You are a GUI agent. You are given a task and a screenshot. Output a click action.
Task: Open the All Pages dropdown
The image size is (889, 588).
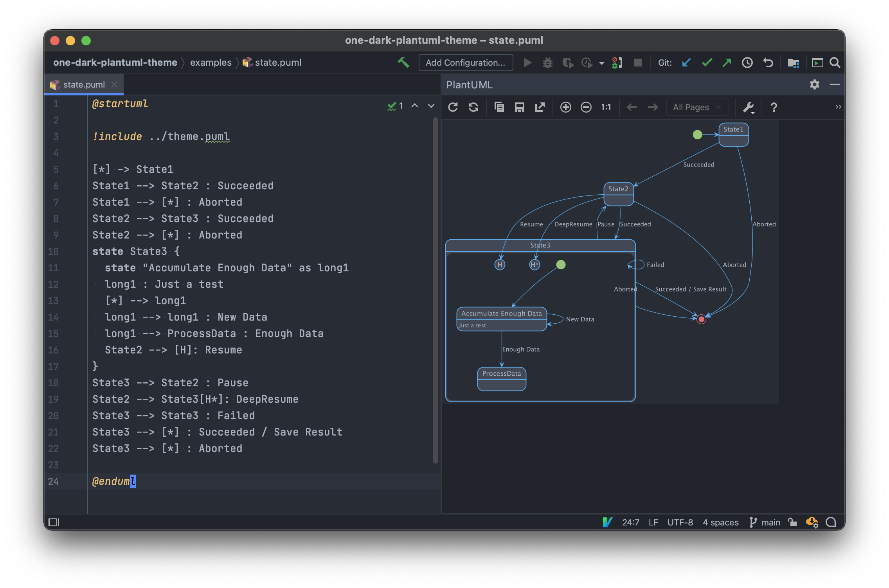tap(697, 107)
